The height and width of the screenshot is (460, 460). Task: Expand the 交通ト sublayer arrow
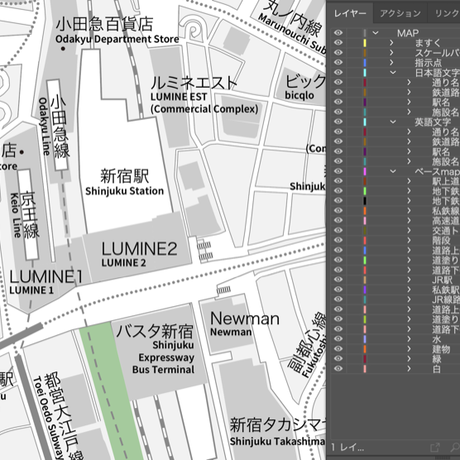[x=409, y=230]
